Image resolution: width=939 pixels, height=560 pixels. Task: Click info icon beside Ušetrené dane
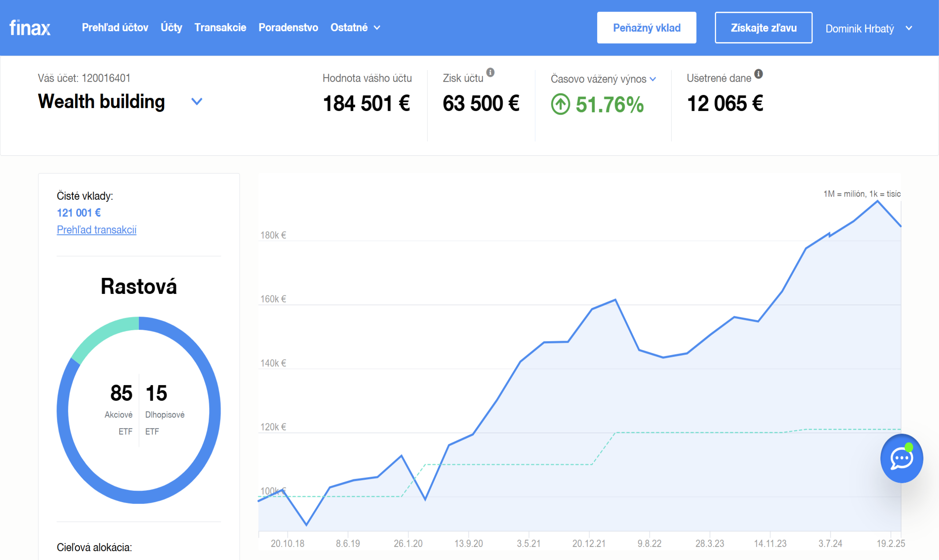point(758,74)
